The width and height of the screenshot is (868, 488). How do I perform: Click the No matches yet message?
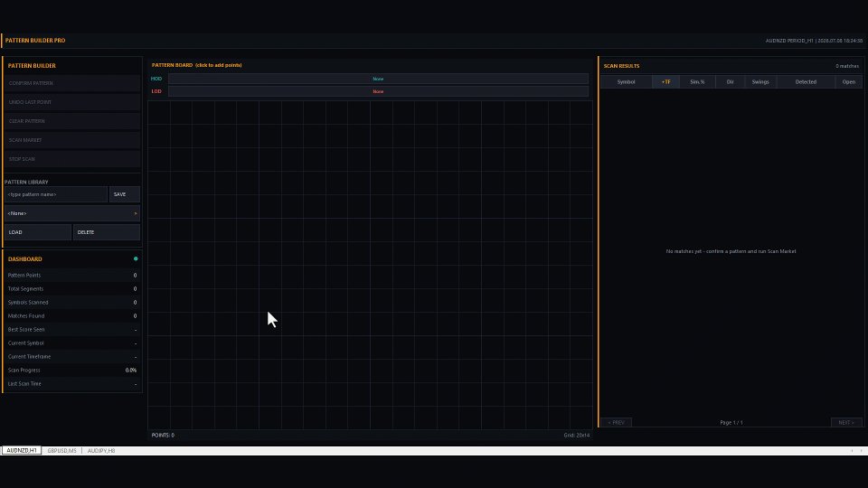click(731, 251)
